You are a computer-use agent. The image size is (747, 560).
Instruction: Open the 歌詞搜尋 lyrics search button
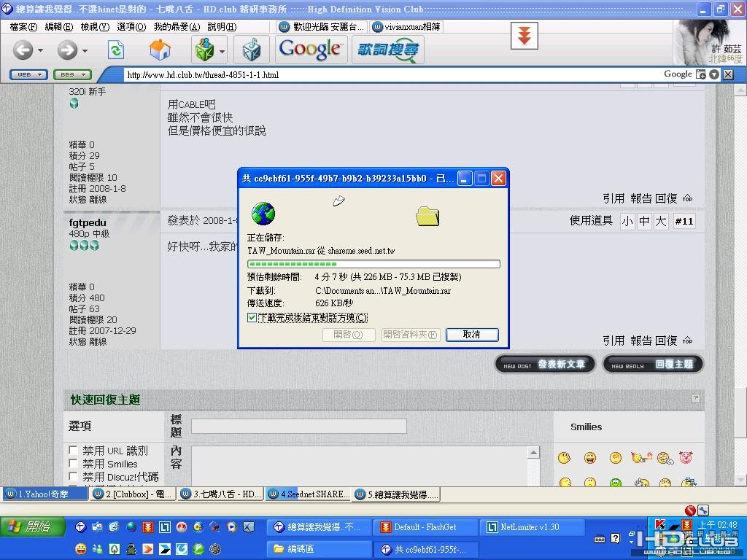click(388, 50)
